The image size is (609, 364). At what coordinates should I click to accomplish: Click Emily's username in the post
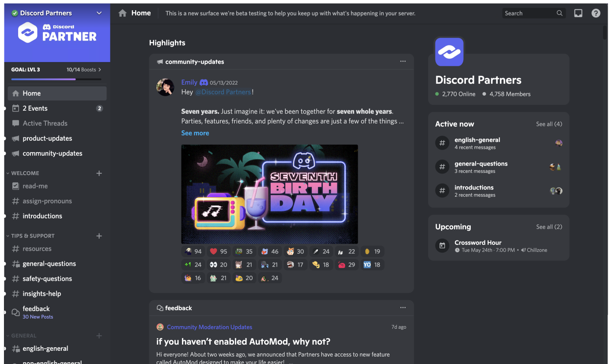189,83
